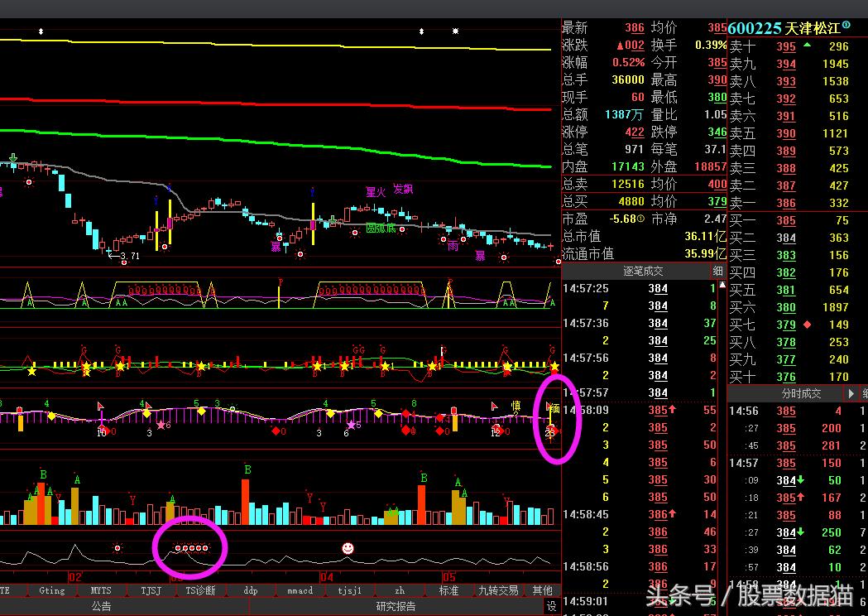
Task: Click the tick list scroll-up arrow
Action: coord(722,285)
